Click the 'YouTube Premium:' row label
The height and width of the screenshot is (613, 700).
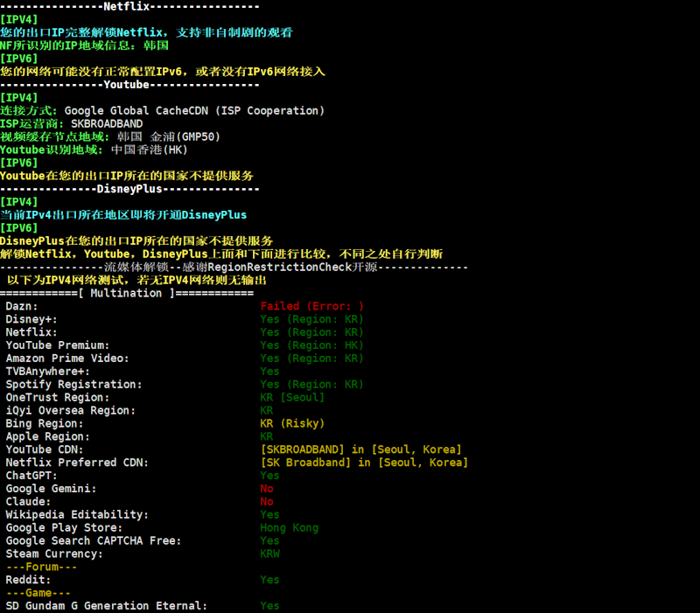pyautogui.click(x=58, y=345)
